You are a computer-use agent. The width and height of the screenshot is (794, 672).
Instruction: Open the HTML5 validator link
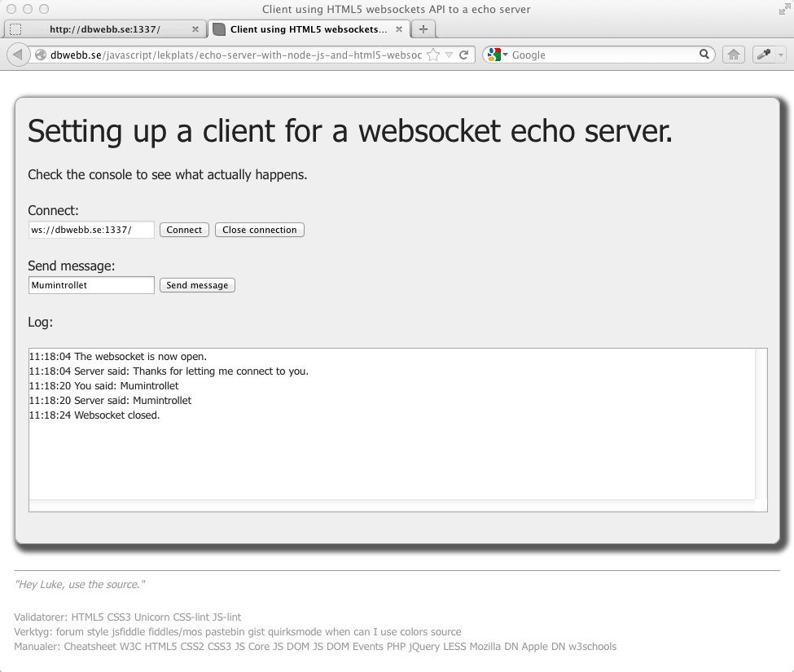(87, 617)
